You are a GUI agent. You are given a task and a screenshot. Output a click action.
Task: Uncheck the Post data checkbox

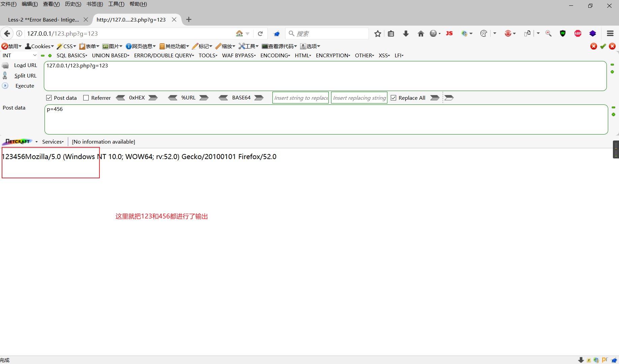click(x=49, y=97)
